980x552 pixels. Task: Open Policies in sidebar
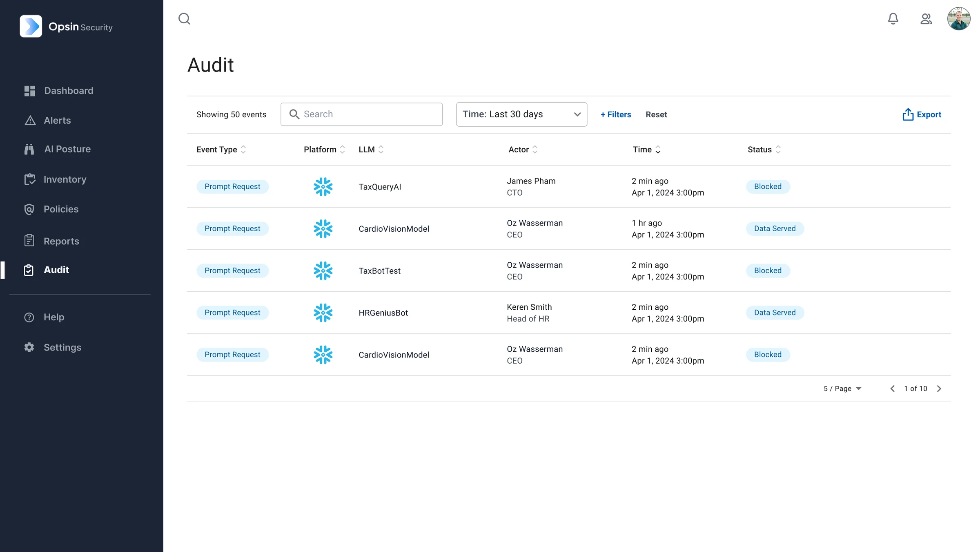click(x=61, y=209)
